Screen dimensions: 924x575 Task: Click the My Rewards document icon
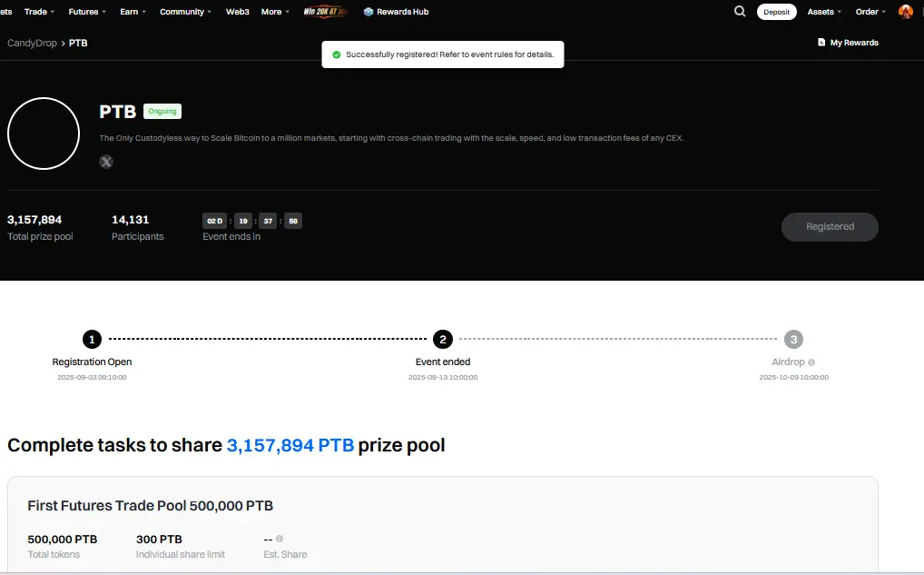tap(821, 43)
